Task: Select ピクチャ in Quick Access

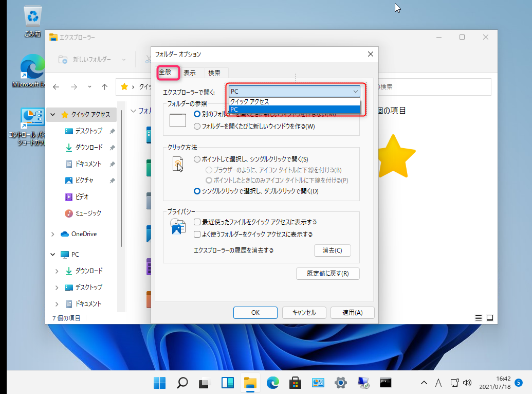Action: (84, 180)
